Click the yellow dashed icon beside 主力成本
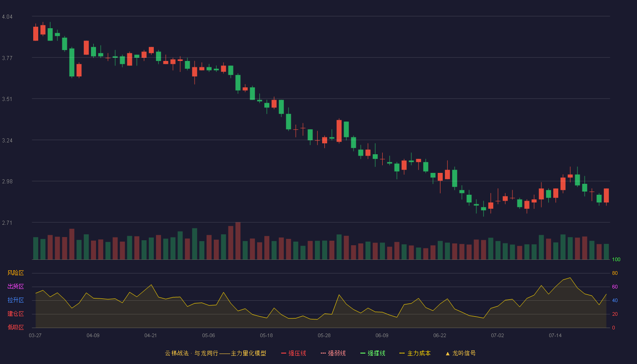Screen dimensions: 637x364 pyautogui.click(x=402, y=353)
